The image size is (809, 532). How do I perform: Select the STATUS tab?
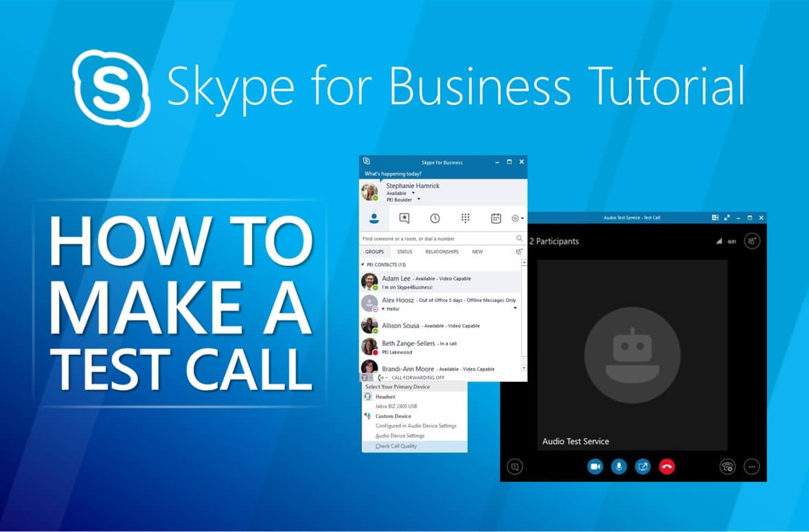click(x=404, y=251)
